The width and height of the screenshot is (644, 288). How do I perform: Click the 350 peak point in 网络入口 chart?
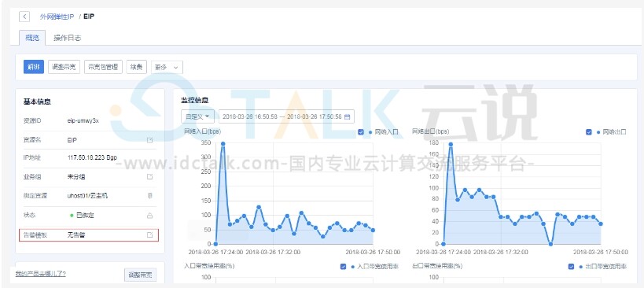[x=223, y=143]
